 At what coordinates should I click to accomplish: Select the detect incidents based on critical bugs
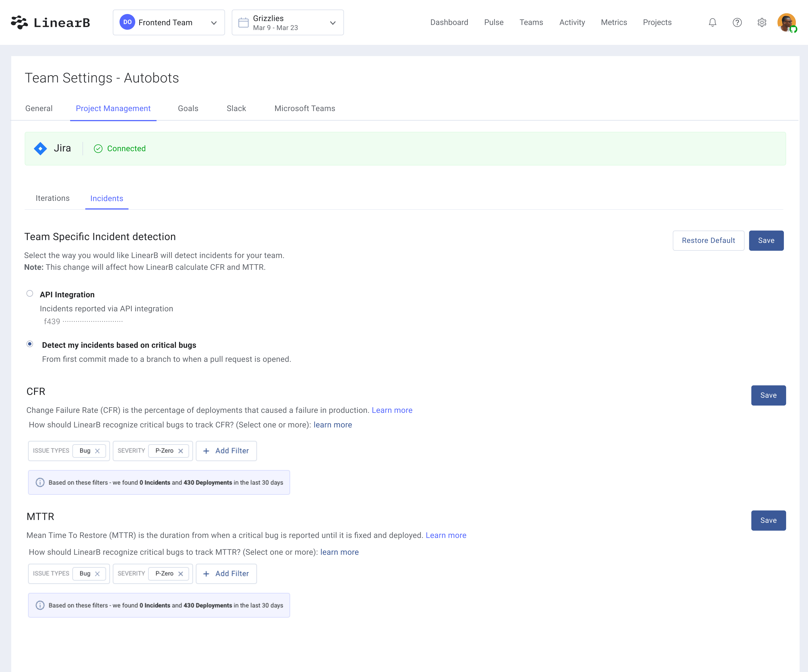[x=30, y=345]
